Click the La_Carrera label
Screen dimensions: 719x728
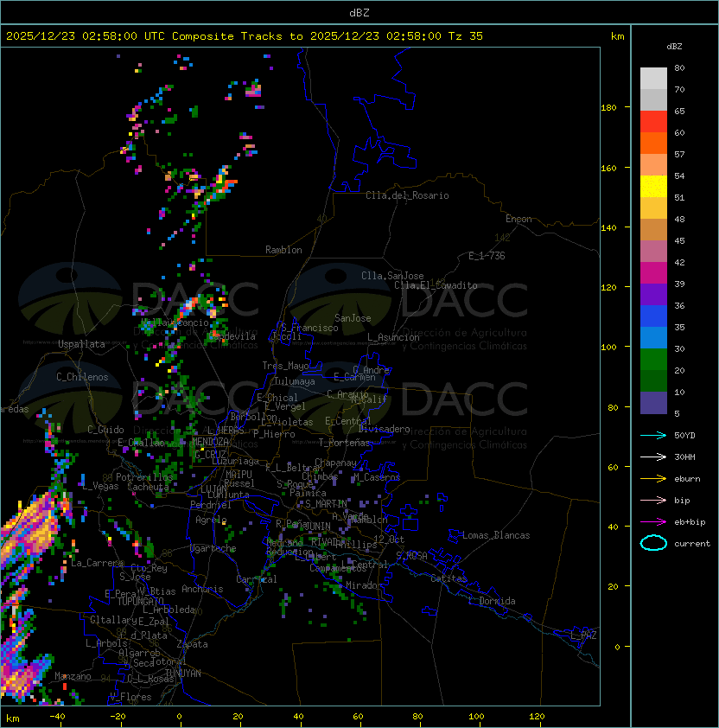(x=97, y=563)
